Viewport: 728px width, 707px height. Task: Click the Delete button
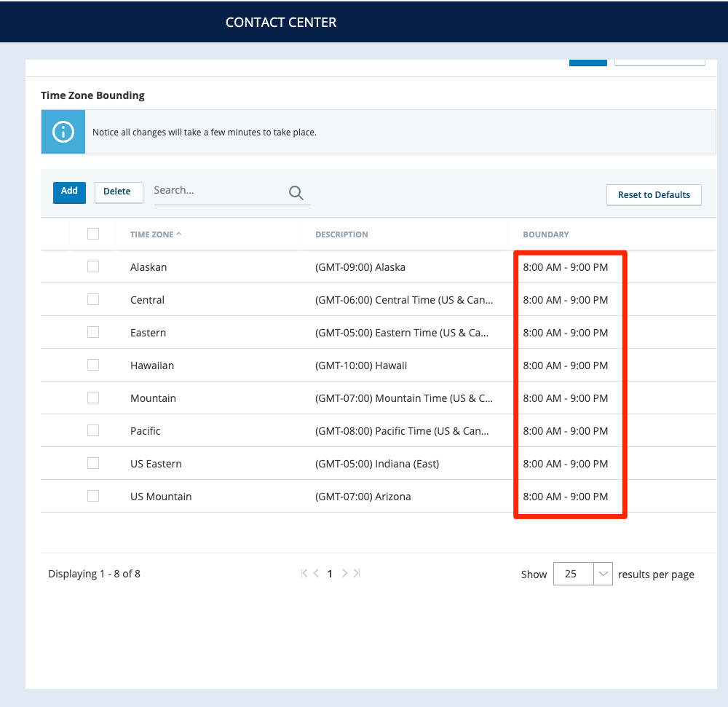point(117,191)
